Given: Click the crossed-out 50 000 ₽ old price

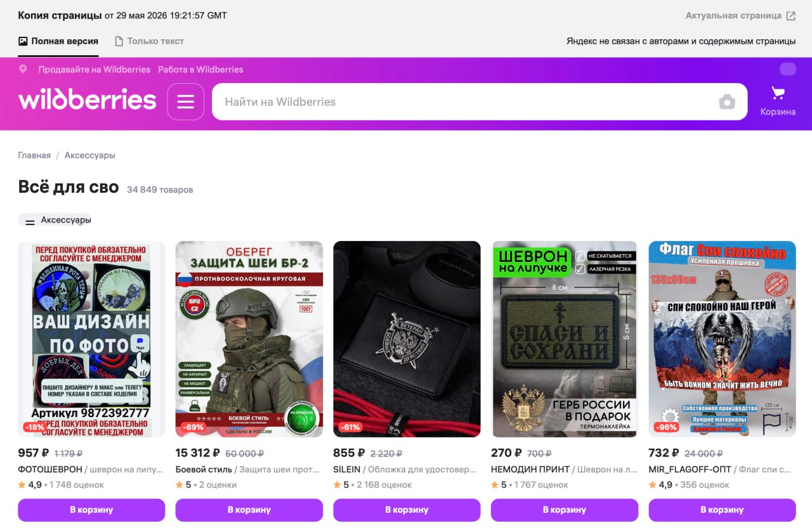Looking at the screenshot, I should pos(245,454).
